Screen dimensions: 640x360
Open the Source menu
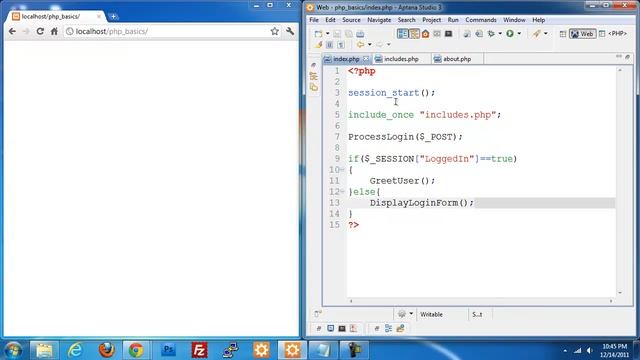[351, 20]
